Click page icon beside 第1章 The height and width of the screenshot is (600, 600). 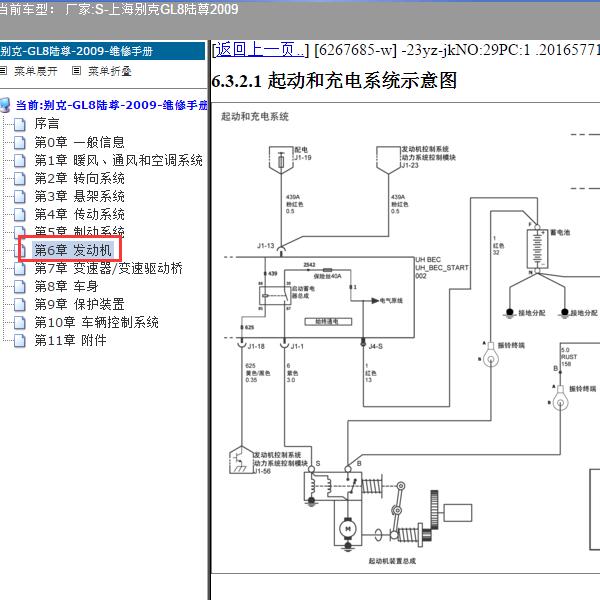tap(20, 160)
